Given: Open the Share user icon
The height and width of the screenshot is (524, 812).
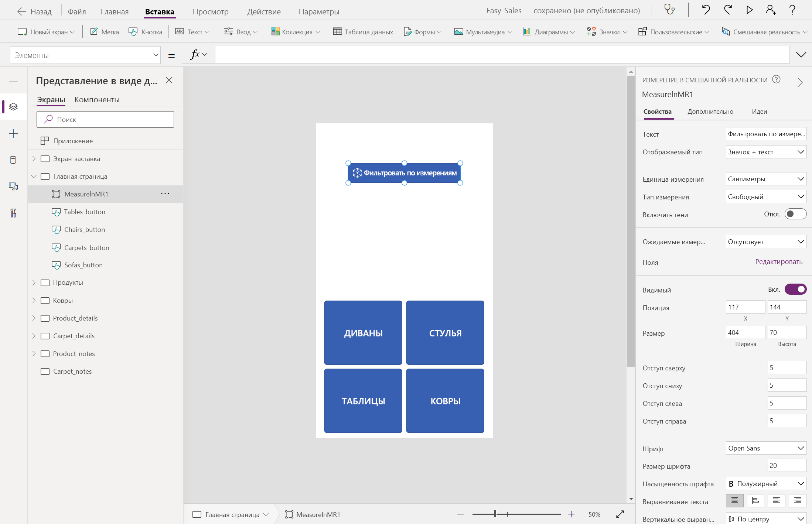Looking at the screenshot, I should click(x=771, y=10).
